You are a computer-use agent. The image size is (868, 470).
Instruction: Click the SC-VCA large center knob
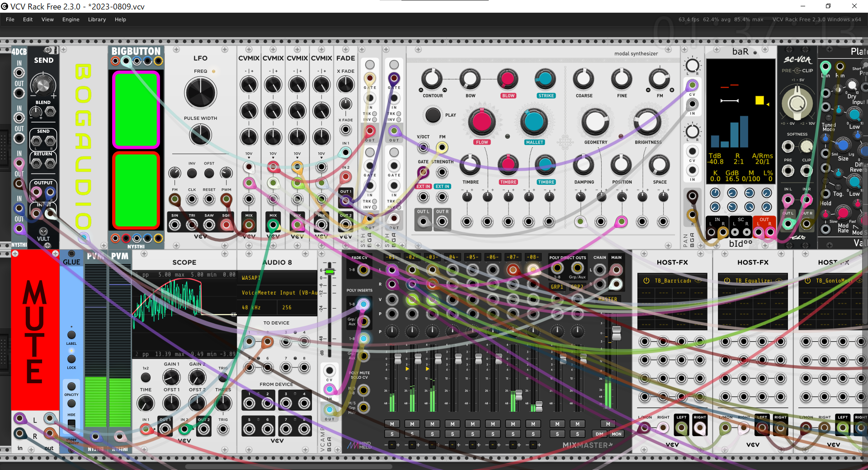tap(797, 103)
